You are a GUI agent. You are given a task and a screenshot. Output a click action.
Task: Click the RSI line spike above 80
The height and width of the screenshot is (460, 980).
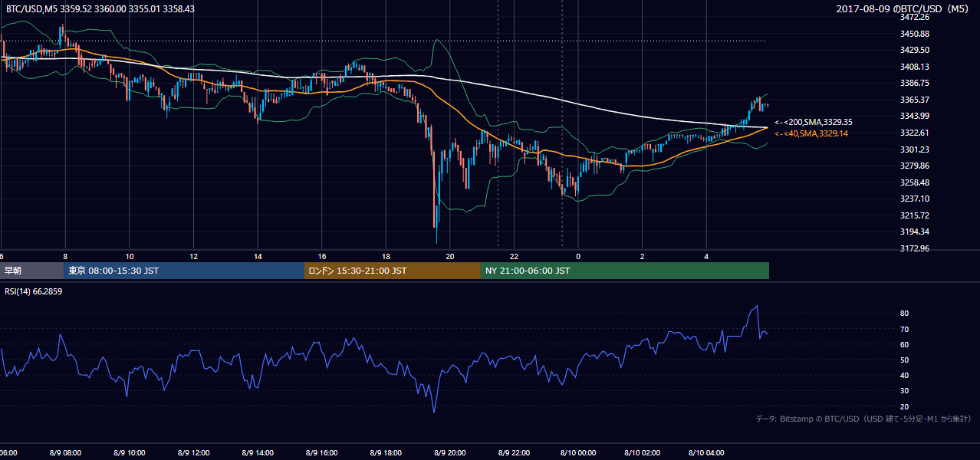[x=756, y=308]
